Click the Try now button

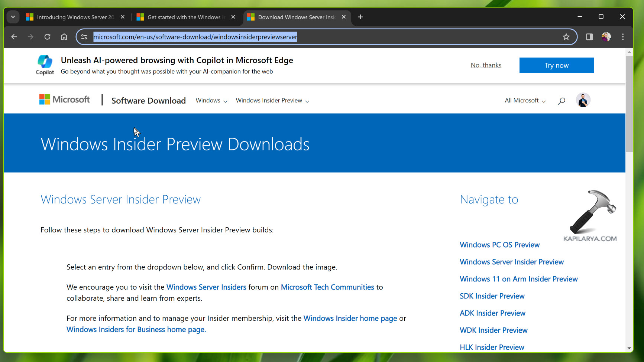(556, 65)
